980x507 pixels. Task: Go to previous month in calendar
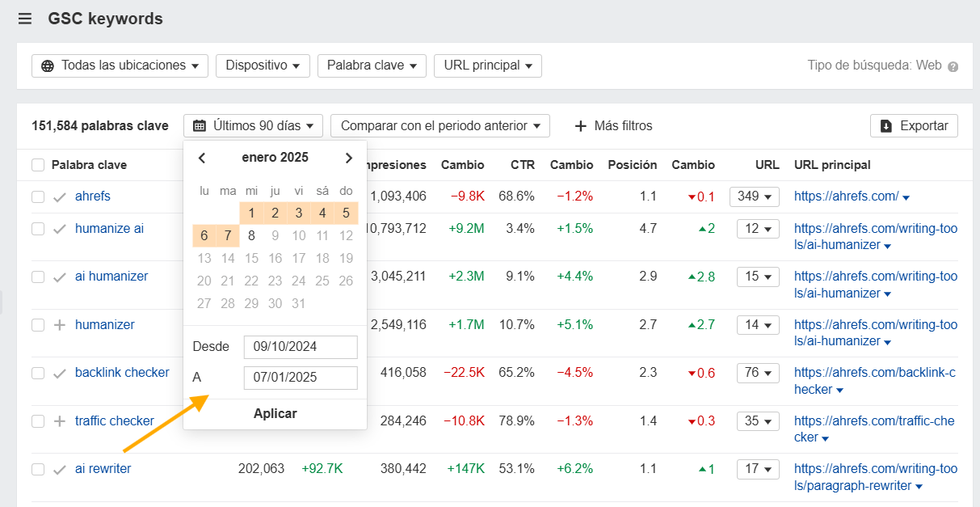202,158
